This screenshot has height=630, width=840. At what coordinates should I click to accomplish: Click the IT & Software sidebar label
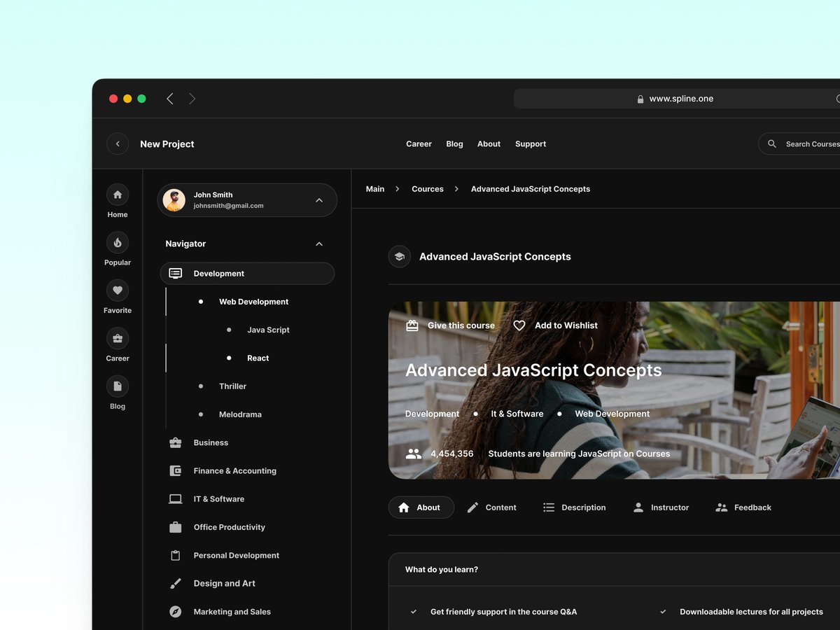(x=219, y=499)
